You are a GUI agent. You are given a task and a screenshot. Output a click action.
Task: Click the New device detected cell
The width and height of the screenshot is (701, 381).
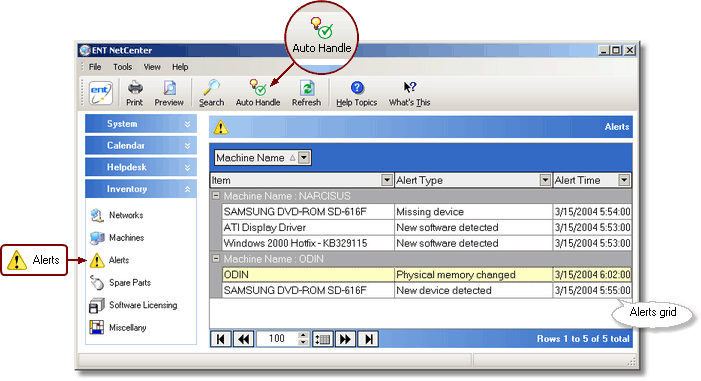click(x=473, y=290)
